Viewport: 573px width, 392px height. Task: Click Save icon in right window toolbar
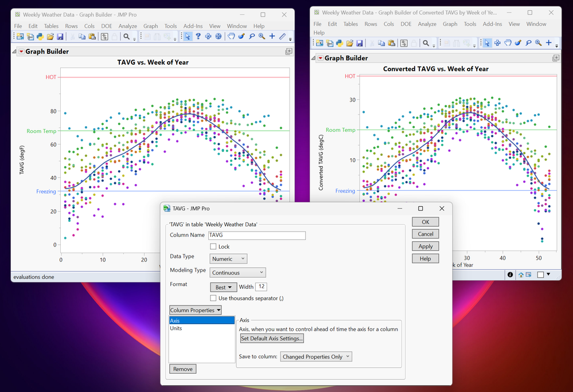(360, 43)
